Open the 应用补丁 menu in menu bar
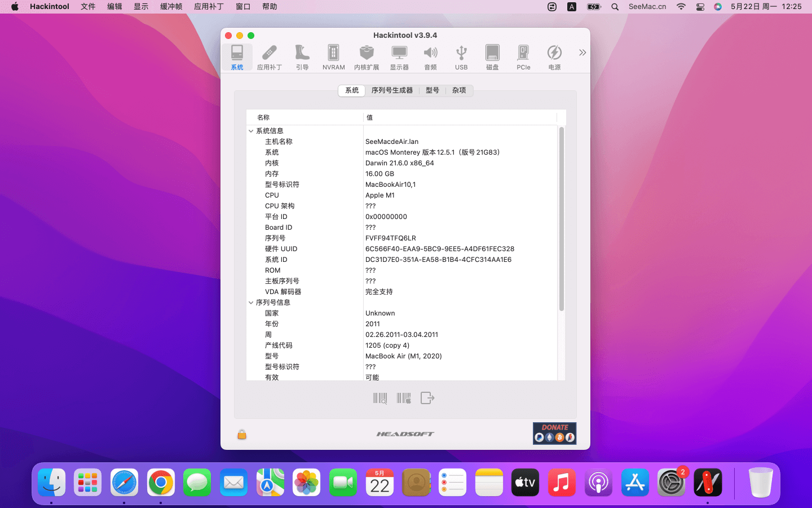812x508 pixels. pos(209,7)
